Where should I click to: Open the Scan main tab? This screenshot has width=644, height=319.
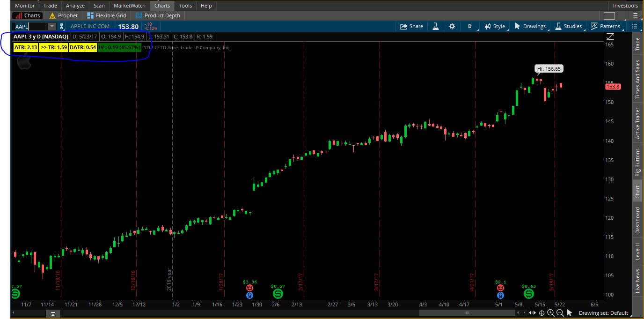click(99, 6)
